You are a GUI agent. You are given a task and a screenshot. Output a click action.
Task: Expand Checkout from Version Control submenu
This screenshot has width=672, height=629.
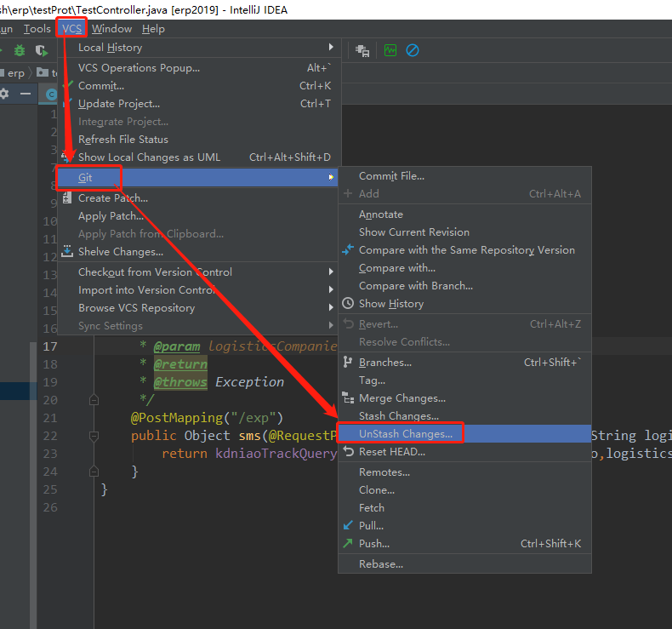199,272
